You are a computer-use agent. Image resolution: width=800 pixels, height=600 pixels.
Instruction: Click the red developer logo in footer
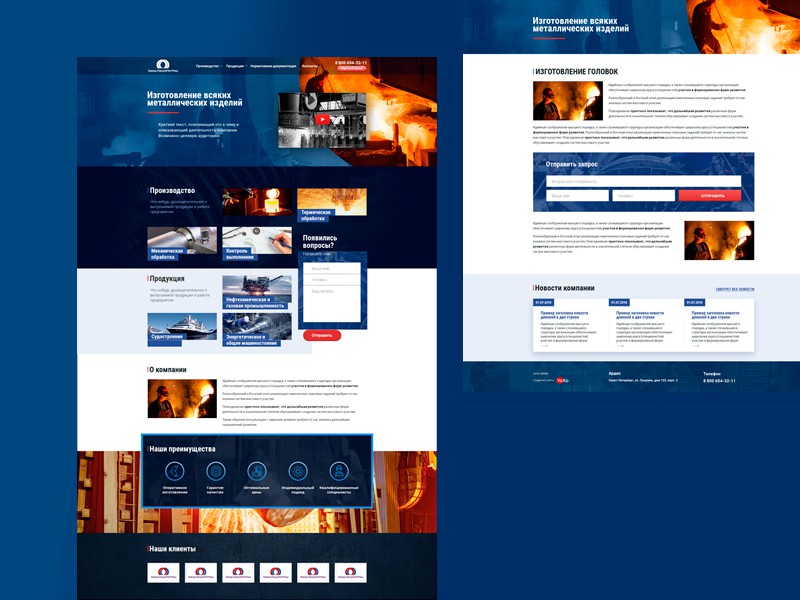[562, 380]
